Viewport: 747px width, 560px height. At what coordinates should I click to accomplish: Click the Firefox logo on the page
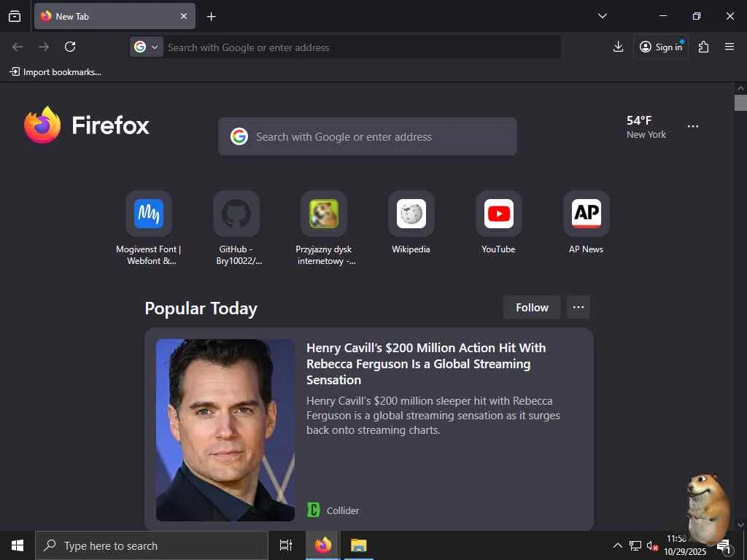point(87,125)
